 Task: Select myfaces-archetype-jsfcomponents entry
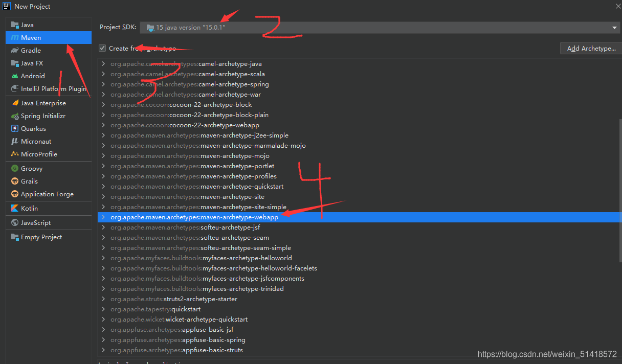pyautogui.click(x=207, y=279)
